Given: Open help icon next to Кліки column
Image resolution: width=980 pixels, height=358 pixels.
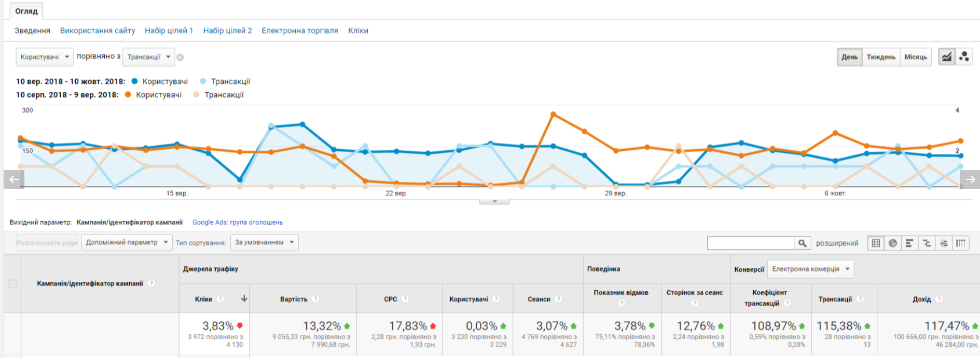Looking at the screenshot, I should (220, 299).
